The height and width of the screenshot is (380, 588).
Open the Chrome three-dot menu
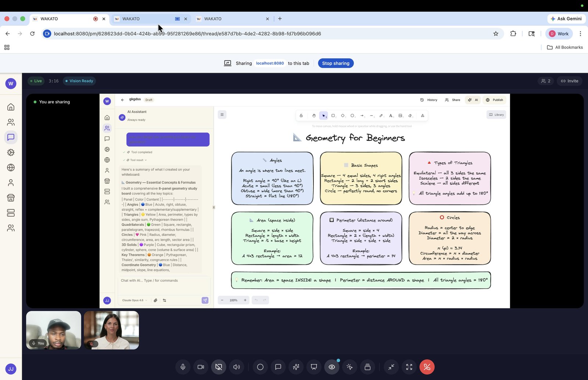click(580, 34)
